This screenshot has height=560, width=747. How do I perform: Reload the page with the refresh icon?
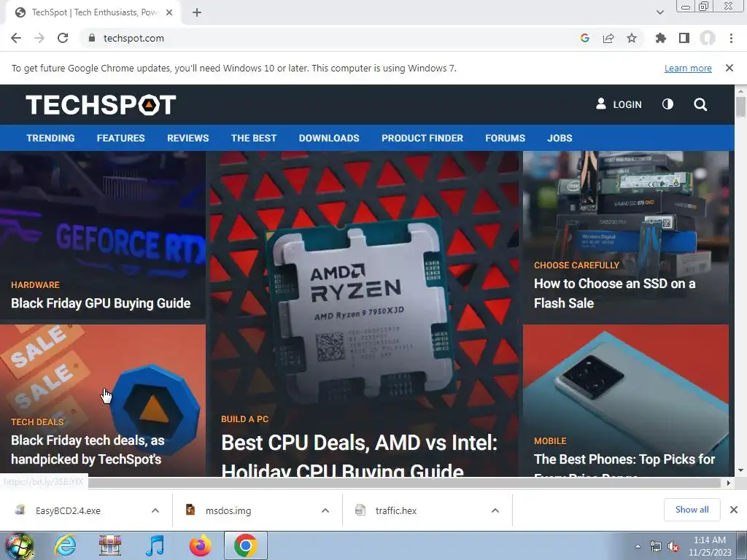tap(63, 38)
